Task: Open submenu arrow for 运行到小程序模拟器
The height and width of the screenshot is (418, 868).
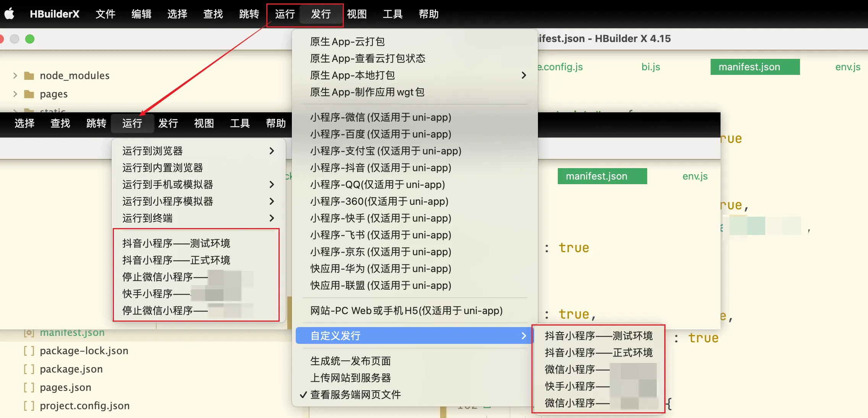Action: click(272, 201)
